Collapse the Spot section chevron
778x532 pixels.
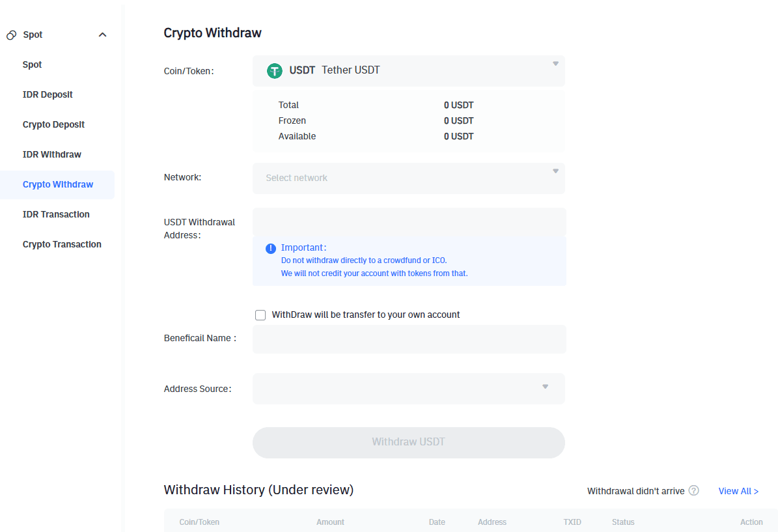(102, 35)
